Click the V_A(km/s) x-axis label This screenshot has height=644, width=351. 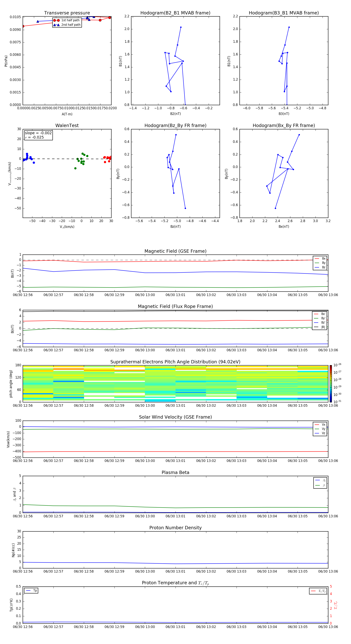point(67,227)
